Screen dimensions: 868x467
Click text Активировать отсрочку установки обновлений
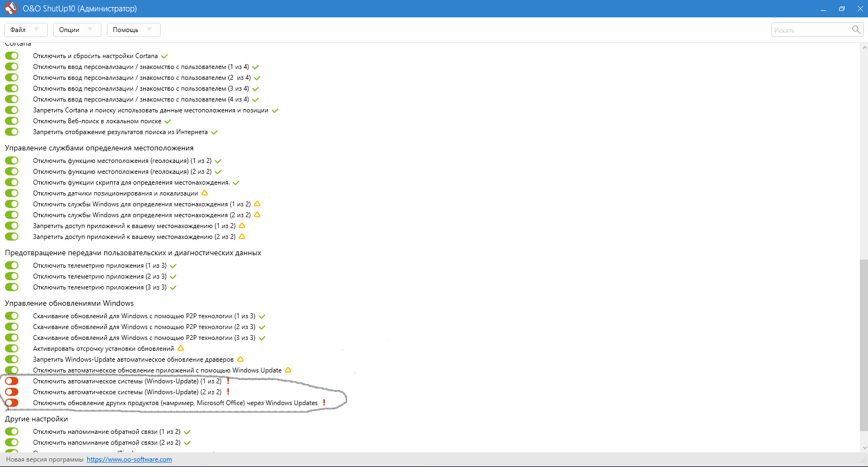(104, 349)
